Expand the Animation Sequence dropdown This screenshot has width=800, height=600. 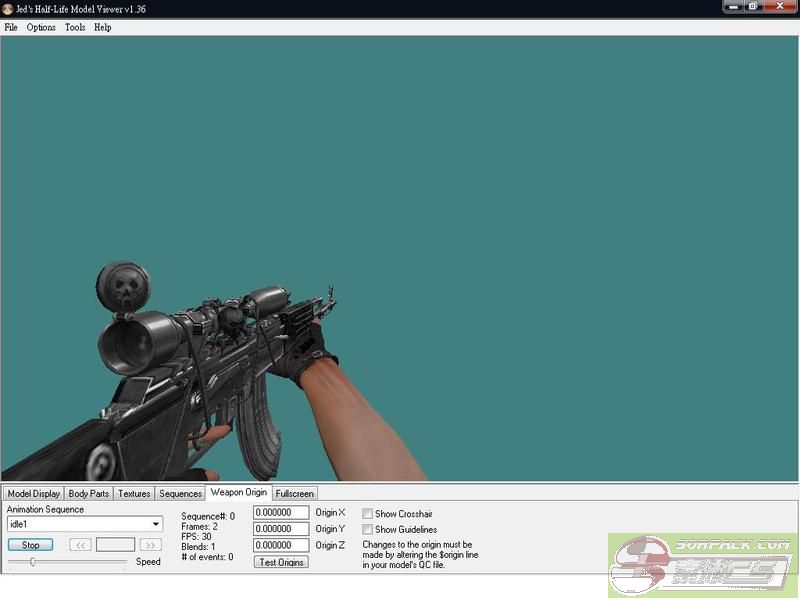[x=156, y=524]
